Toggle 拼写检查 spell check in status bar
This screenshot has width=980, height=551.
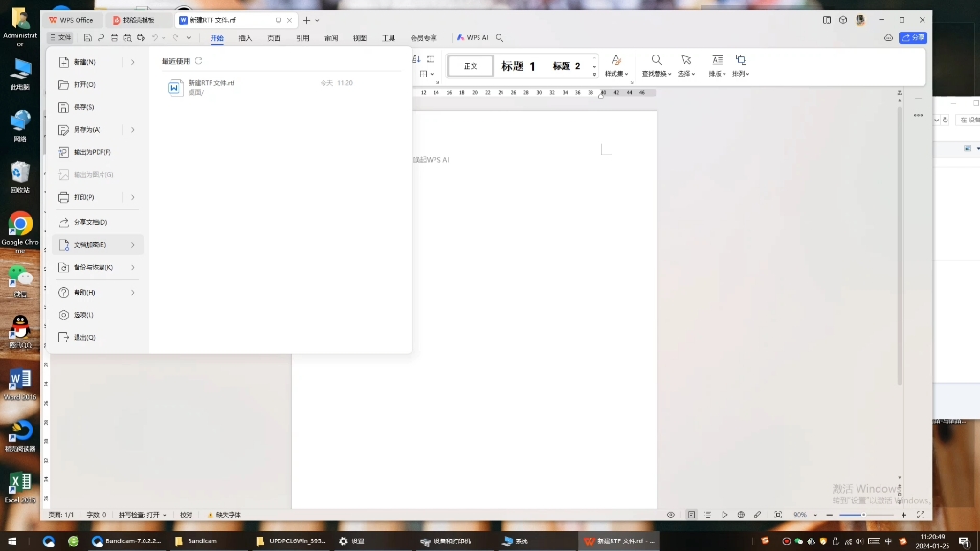142,515
